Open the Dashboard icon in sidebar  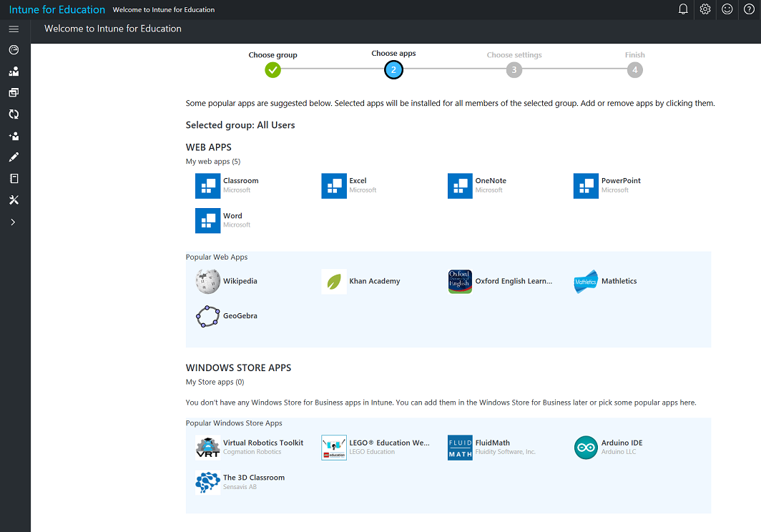click(x=14, y=50)
